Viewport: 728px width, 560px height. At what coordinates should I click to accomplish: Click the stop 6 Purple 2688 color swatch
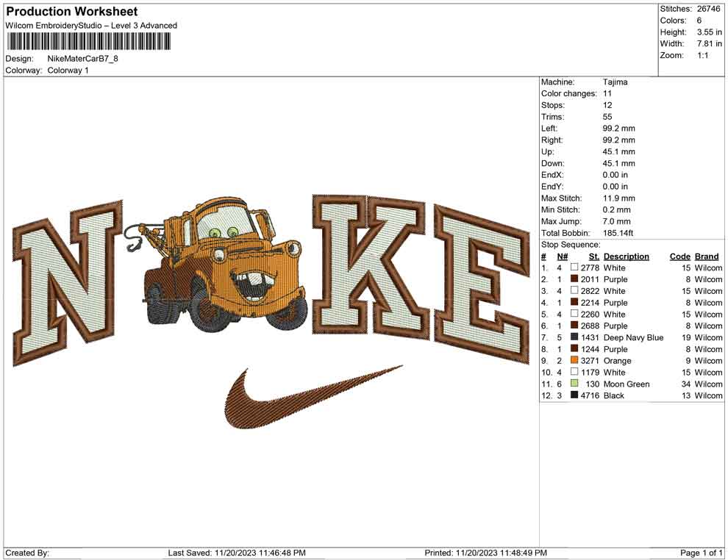[x=574, y=326]
